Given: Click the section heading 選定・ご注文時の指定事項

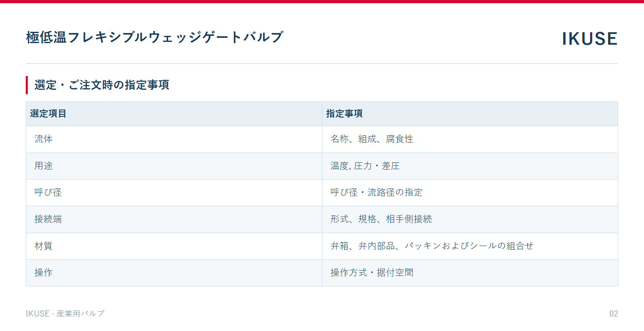Looking at the screenshot, I should 102,85.
